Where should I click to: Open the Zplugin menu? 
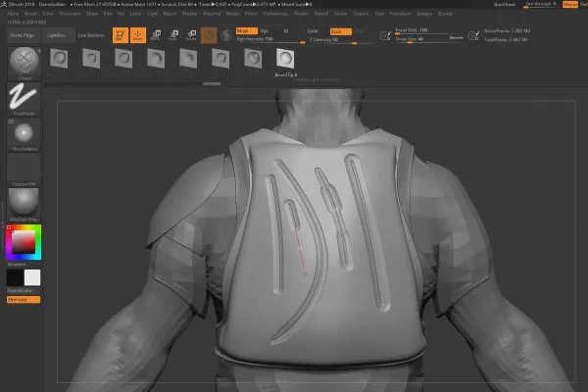[x=424, y=14]
